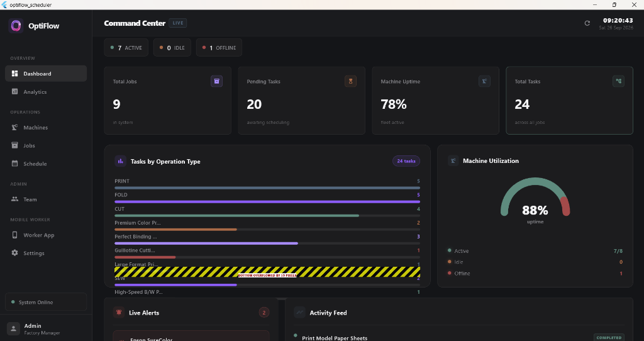The width and height of the screenshot is (644, 341).
Task: Click the Admin user avatar icon
Action: click(x=13, y=328)
